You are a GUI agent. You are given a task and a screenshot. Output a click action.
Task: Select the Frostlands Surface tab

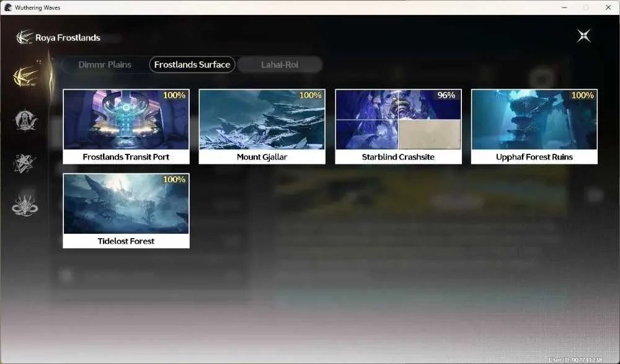(192, 64)
